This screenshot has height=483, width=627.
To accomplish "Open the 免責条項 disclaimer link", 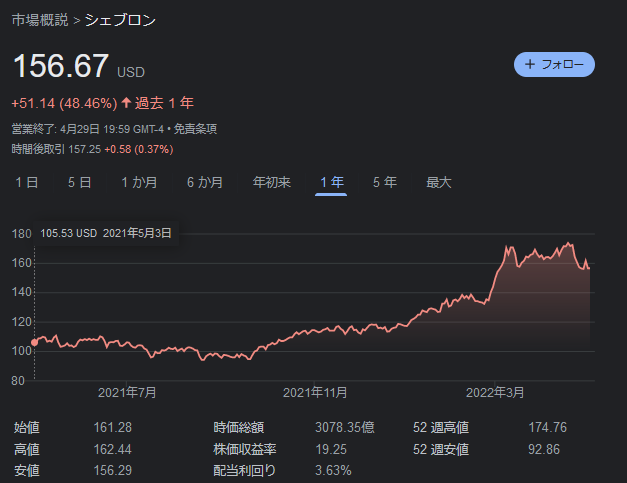I will (195, 129).
